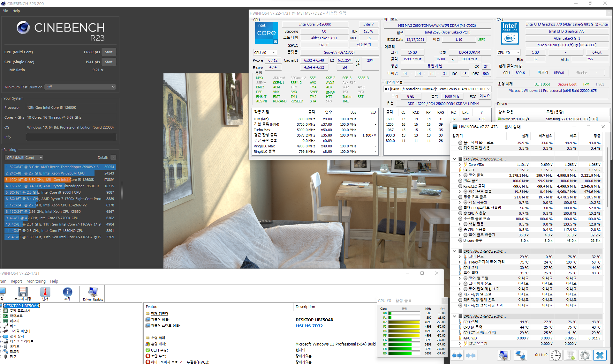Click the remote network monitors icon

click(520, 355)
